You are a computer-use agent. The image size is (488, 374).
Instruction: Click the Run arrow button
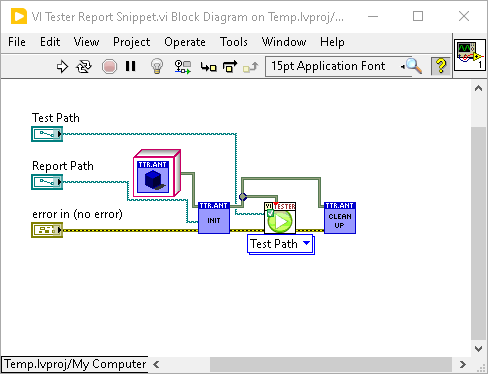(62, 66)
